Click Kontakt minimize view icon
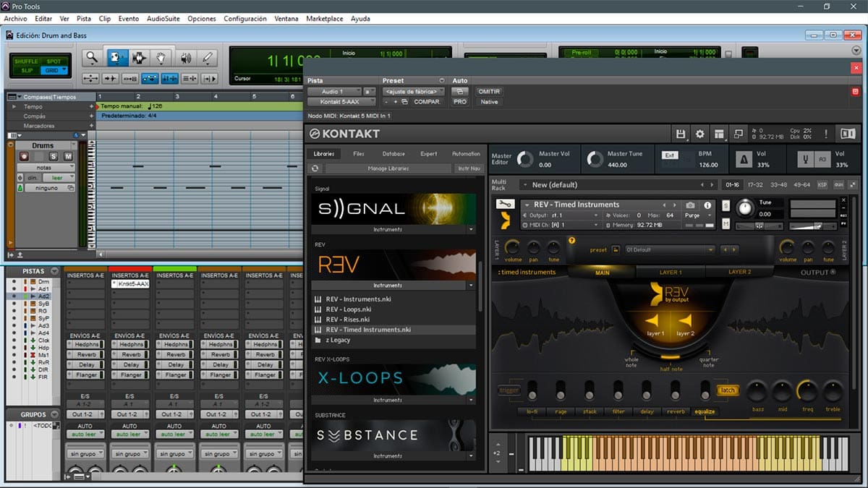Screen dimensions: 868x488 739,134
